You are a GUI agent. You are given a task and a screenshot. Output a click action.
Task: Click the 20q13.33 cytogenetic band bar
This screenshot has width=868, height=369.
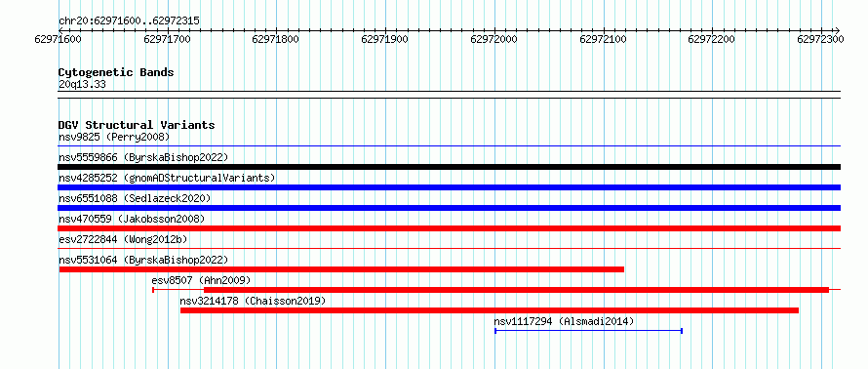tap(449, 95)
